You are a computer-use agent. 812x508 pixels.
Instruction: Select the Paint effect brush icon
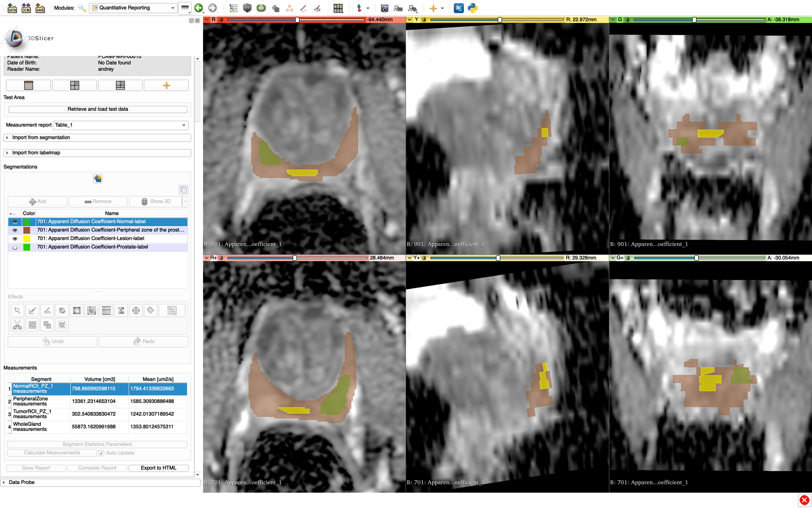[x=32, y=311]
